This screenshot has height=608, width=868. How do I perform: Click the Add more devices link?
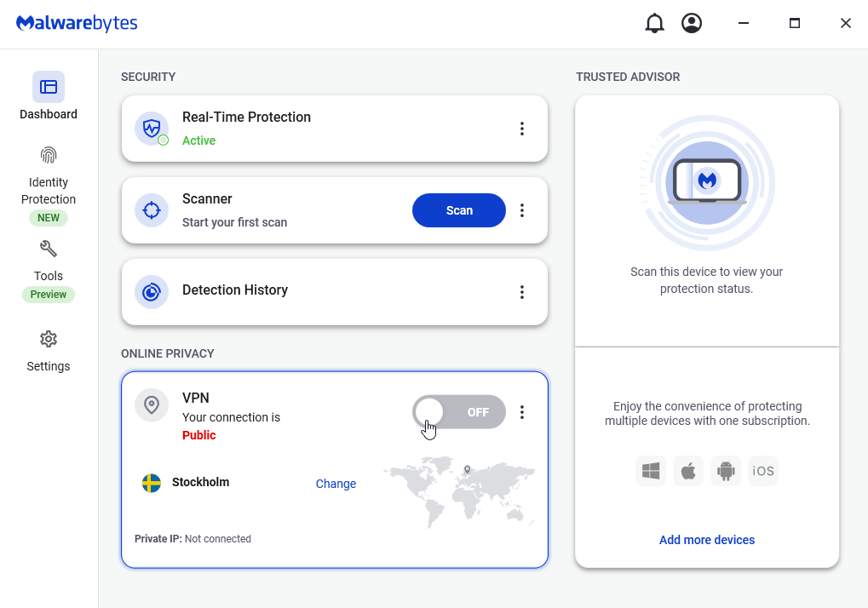[x=707, y=540]
